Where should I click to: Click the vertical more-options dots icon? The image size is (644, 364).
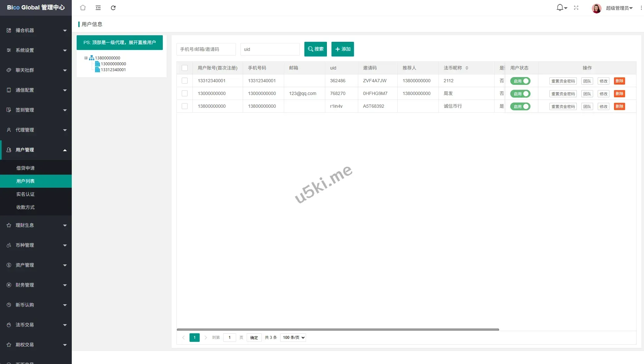(x=641, y=8)
